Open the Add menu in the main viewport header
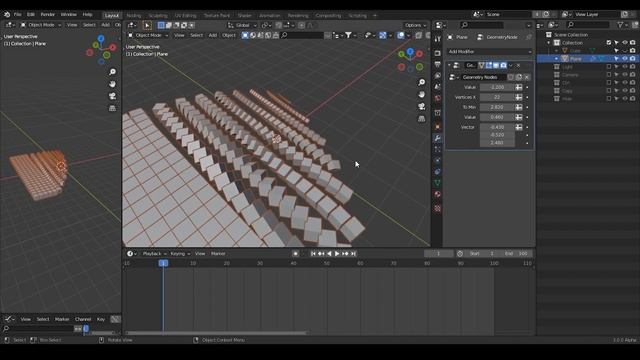 coord(213,36)
